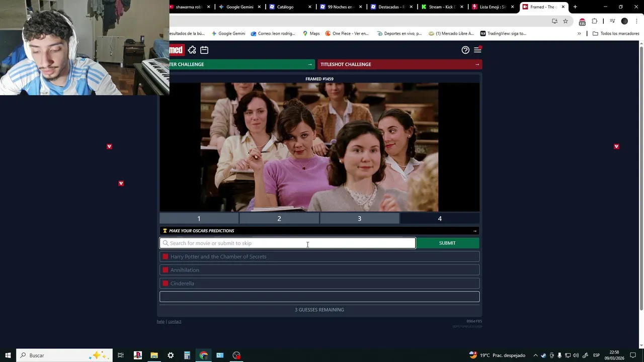
Task: Open the One Piece bookmark
Action: [x=347, y=34]
